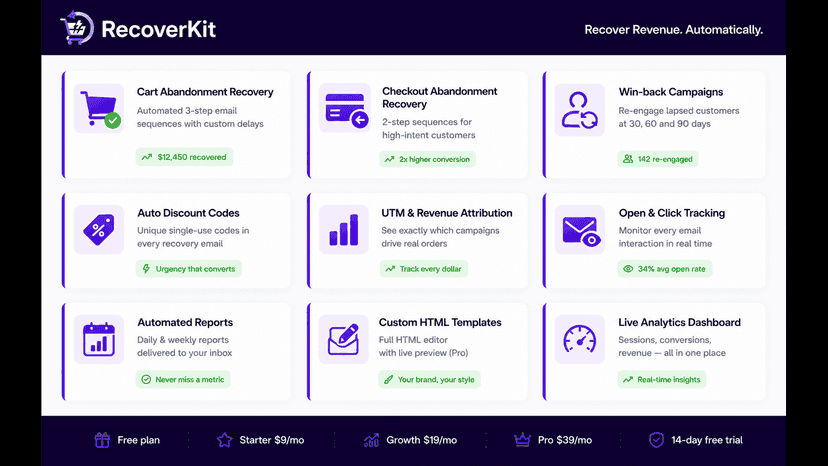Click 'Full HTML editor' description
This screenshot has width=828, height=466.
point(423,346)
